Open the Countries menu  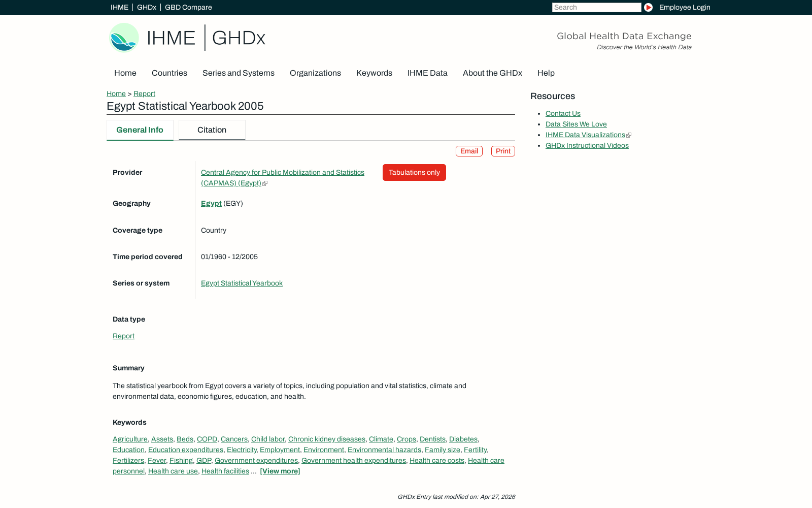[x=170, y=73]
